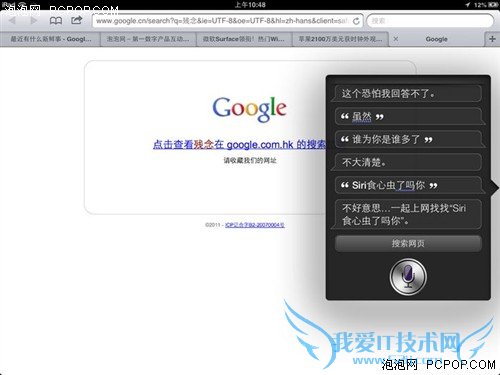Image resolution: width=500 pixels, height=375 pixels.
Task: Tap Siri reply 不大清楚
Action: [x=407, y=162]
